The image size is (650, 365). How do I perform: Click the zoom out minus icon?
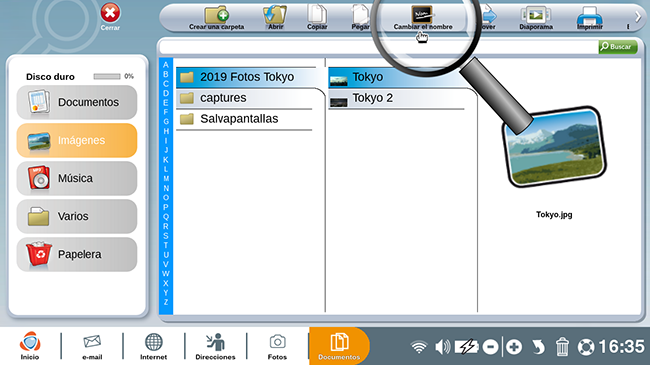coord(490,347)
